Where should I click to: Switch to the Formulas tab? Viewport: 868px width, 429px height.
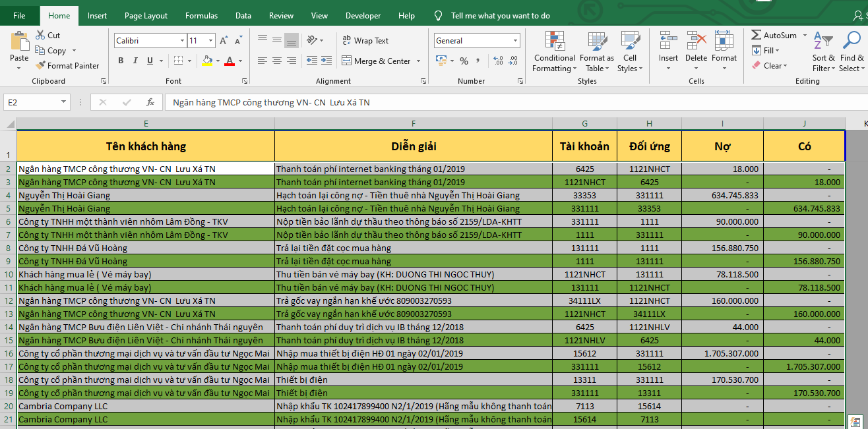(x=201, y=16)
